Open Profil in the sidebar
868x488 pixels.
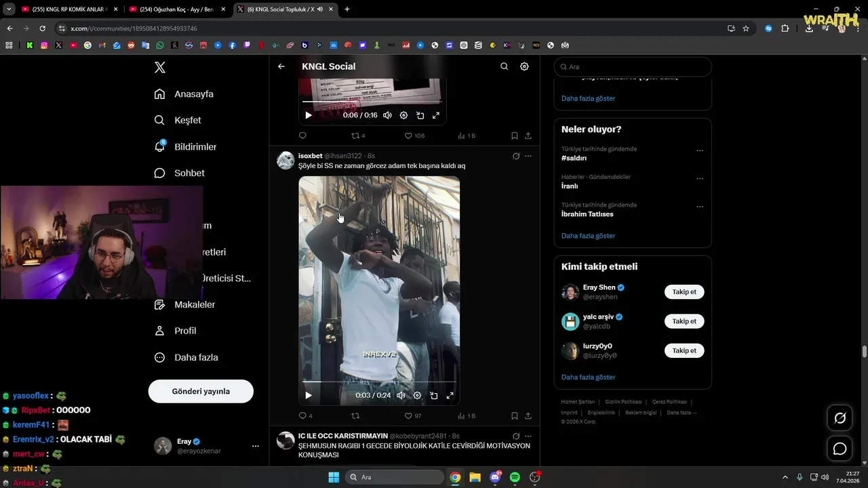click(x=175, y=331)
